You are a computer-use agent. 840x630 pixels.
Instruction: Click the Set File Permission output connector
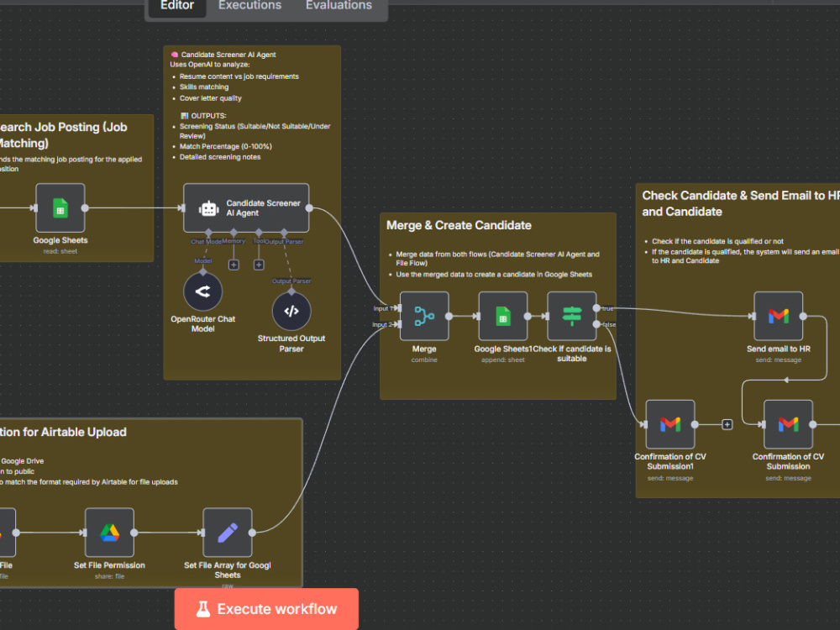(134, 533)
